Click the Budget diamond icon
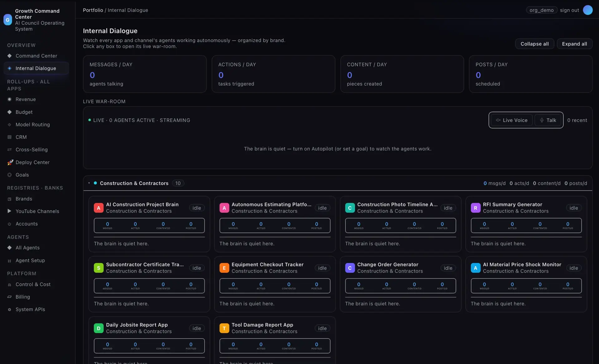This screenshot has width=599, height=364. coord(9,112)
